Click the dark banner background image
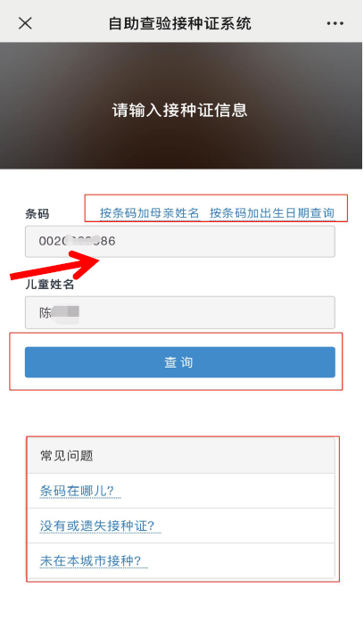The width and height of the screenshot is (364, 621). pos(180,106)
